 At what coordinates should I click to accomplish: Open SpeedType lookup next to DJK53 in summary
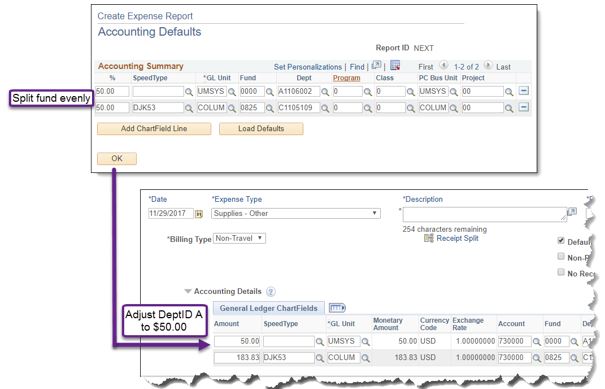(189, 108)
